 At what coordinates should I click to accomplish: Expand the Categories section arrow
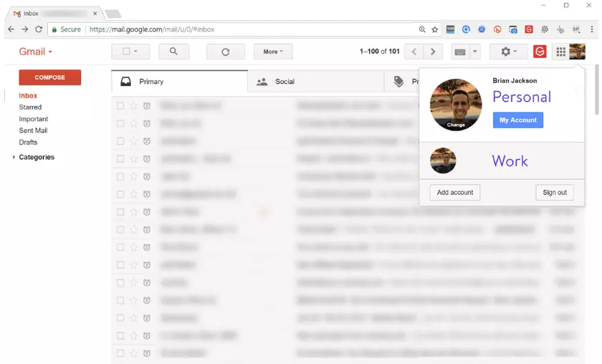pyautogui.click(x=14, y=157)
